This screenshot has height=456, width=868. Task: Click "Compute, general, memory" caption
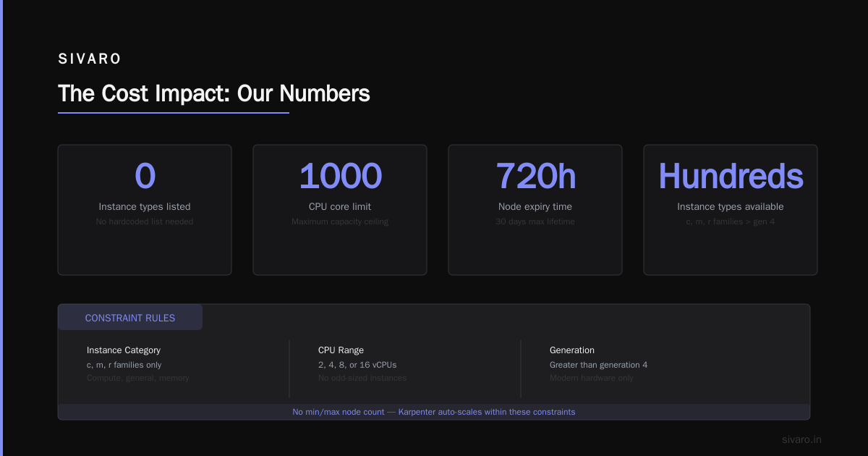click(138, 378)
